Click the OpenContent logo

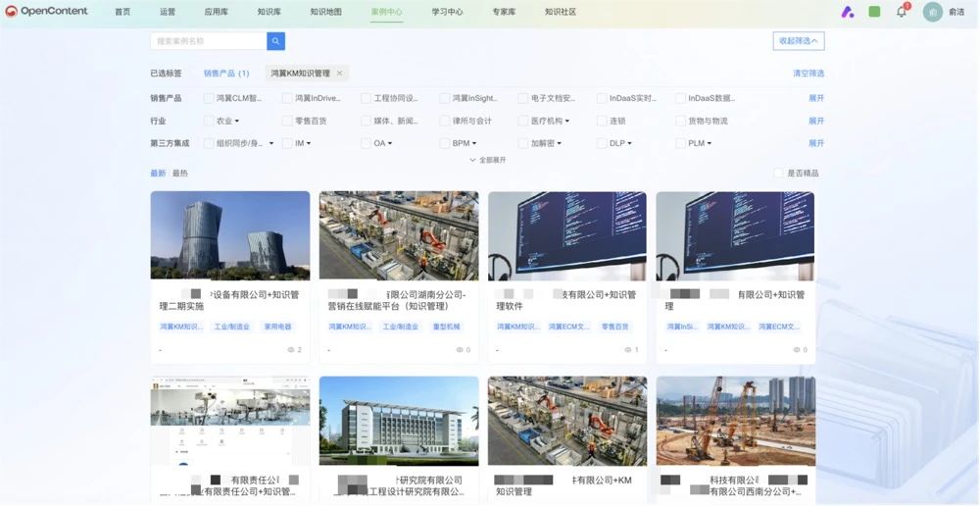[x=47, y=12]
